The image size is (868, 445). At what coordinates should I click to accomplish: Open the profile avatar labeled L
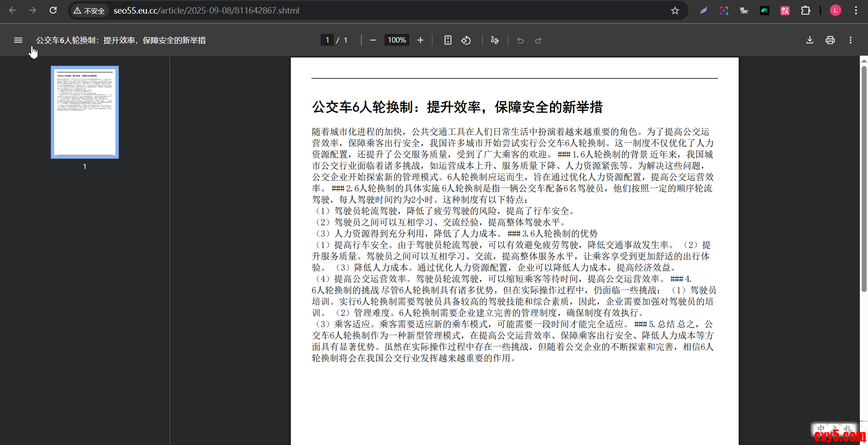coord(835,10)
